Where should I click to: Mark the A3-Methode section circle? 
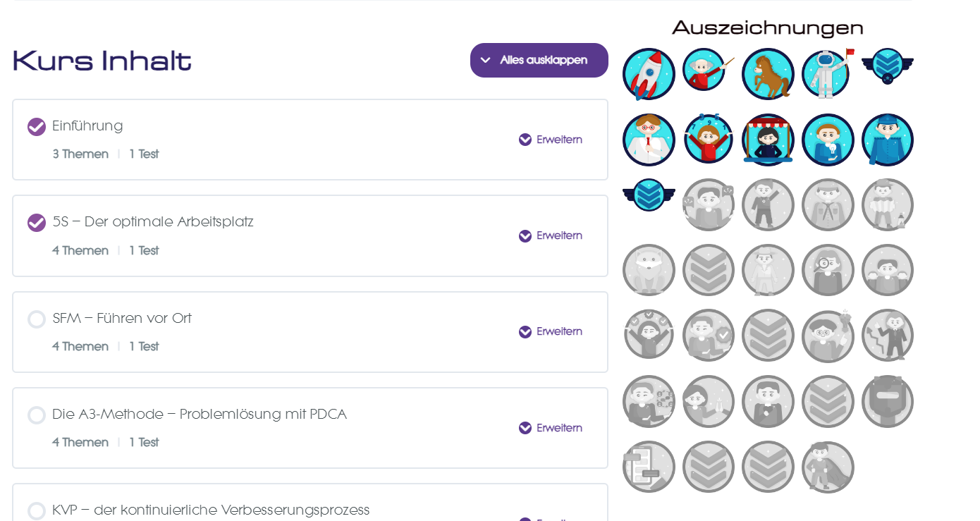coord(37,415)
